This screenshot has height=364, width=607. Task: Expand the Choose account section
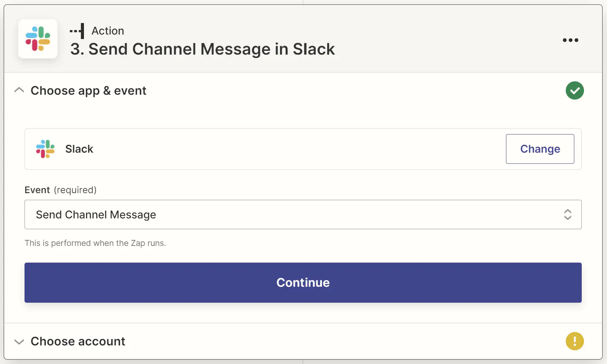(x=19, y=342)
